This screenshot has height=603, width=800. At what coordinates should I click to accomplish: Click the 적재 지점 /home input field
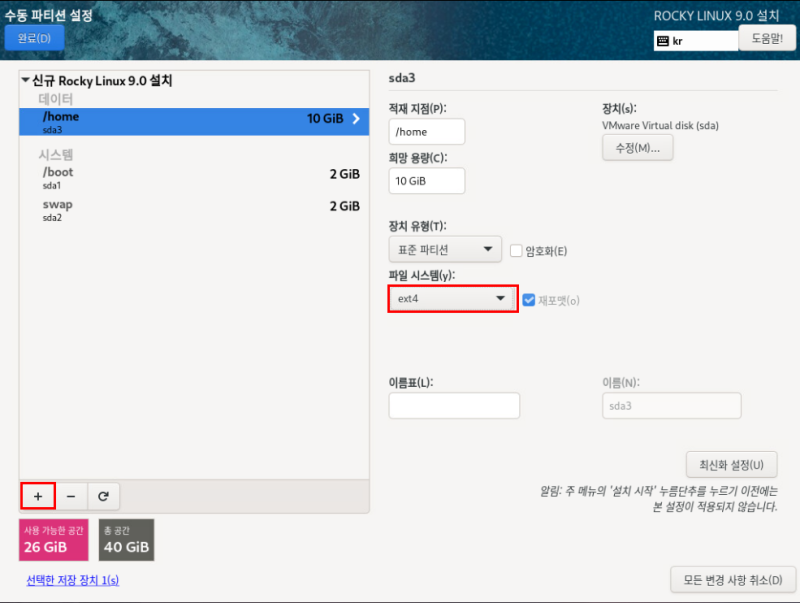click(427, 132)
